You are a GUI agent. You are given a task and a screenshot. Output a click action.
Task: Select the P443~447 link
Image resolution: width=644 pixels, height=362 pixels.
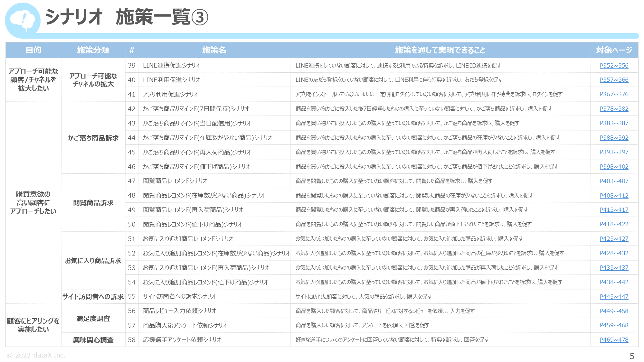click(614, 297)
